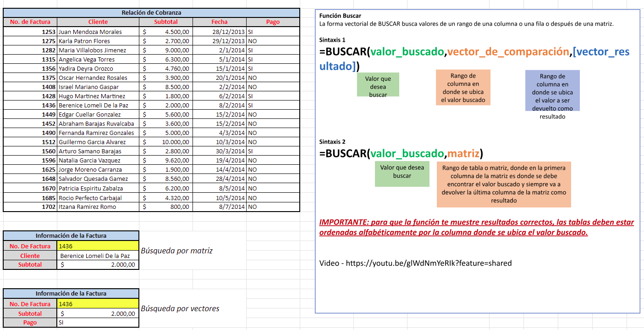Click the YouTube video link text
This screenshot has width=644, height=330.
point(415,263)
